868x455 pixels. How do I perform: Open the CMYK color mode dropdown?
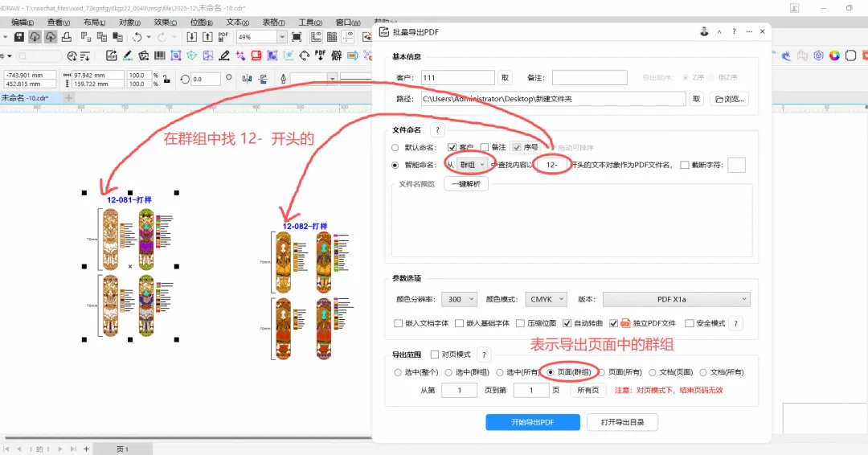point(545,300)
